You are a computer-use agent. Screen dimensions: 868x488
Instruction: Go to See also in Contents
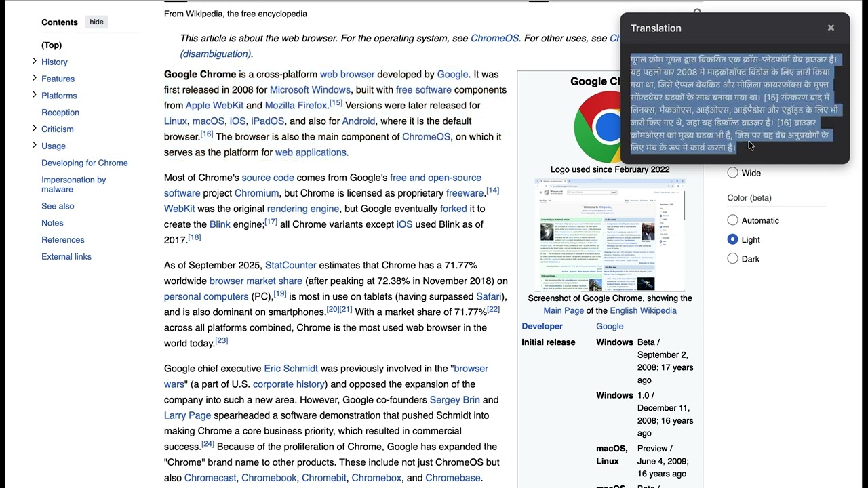tap(58, 207)
